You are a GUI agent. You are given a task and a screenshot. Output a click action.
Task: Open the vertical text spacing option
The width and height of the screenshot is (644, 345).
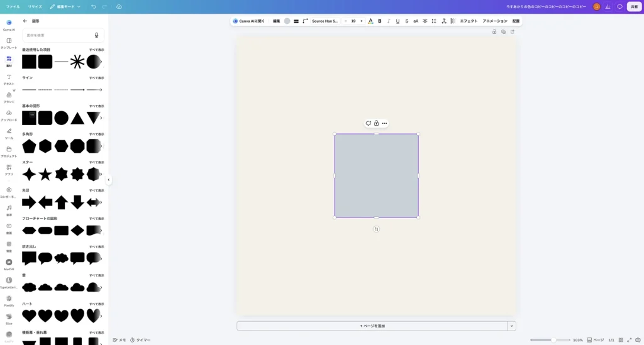[x=443, y=21]
